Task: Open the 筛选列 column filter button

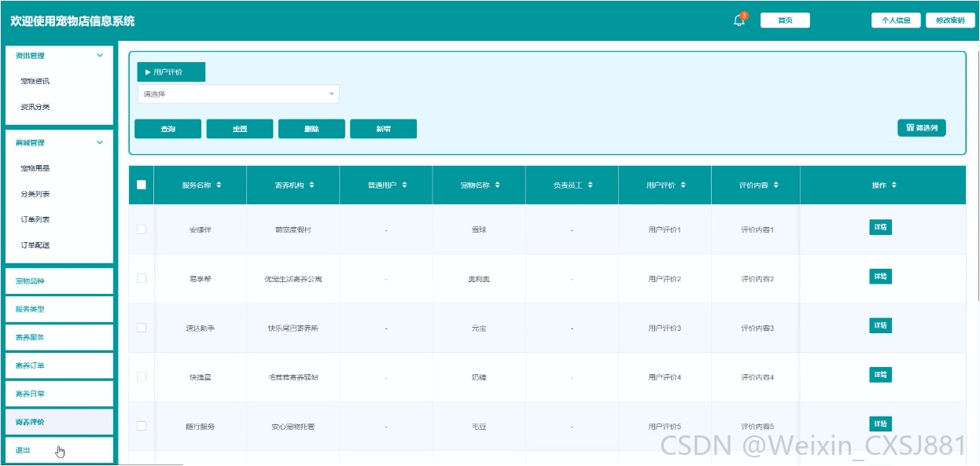Action: point(922,127)
